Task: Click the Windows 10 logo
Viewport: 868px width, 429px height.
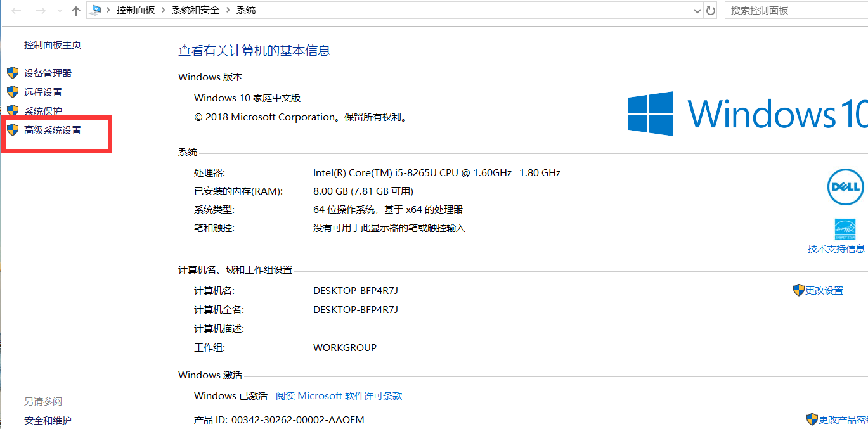Action: pyautogui.click(x=748, y=114)
